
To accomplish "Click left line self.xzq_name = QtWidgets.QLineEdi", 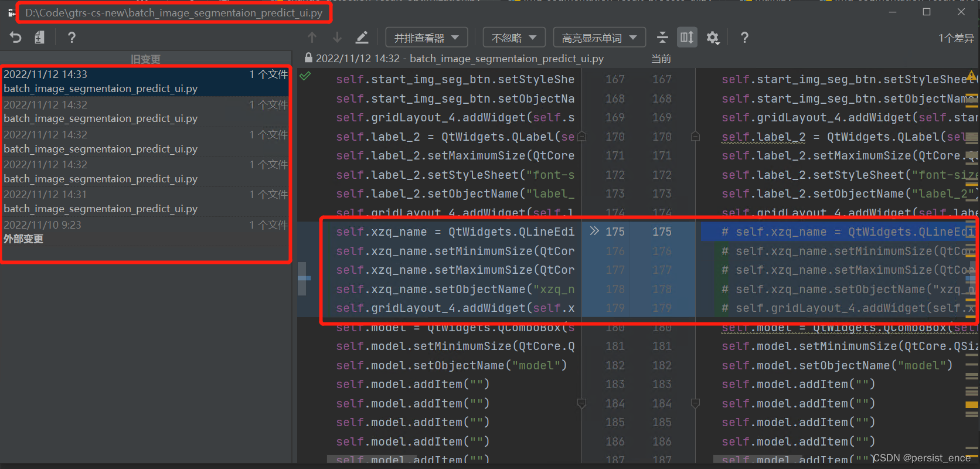I will coord(455,232).
